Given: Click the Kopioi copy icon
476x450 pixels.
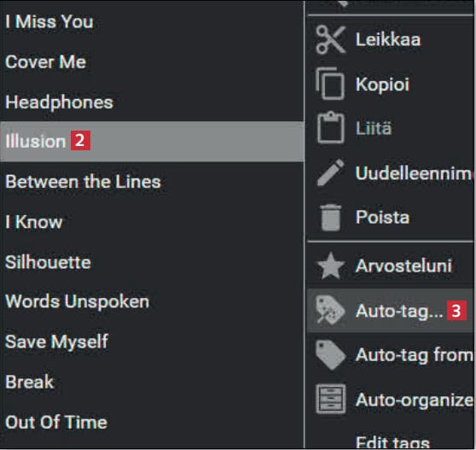Looking at the screenshot, I should [x=330, y=85].
